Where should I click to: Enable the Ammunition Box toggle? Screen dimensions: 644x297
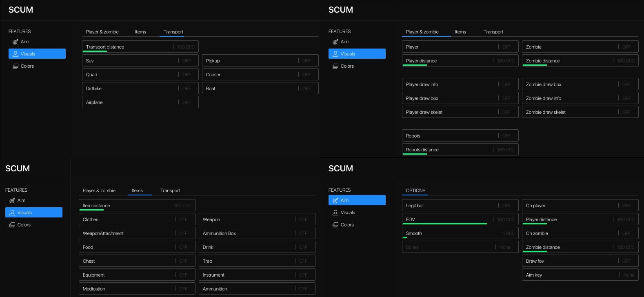[257, 233]
